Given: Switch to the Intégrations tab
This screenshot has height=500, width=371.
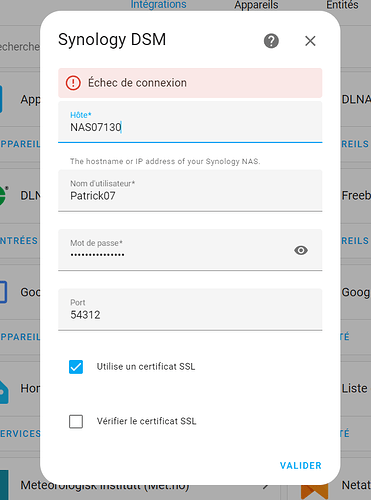Looking at the screenshot, I should (x=158, y=5).
